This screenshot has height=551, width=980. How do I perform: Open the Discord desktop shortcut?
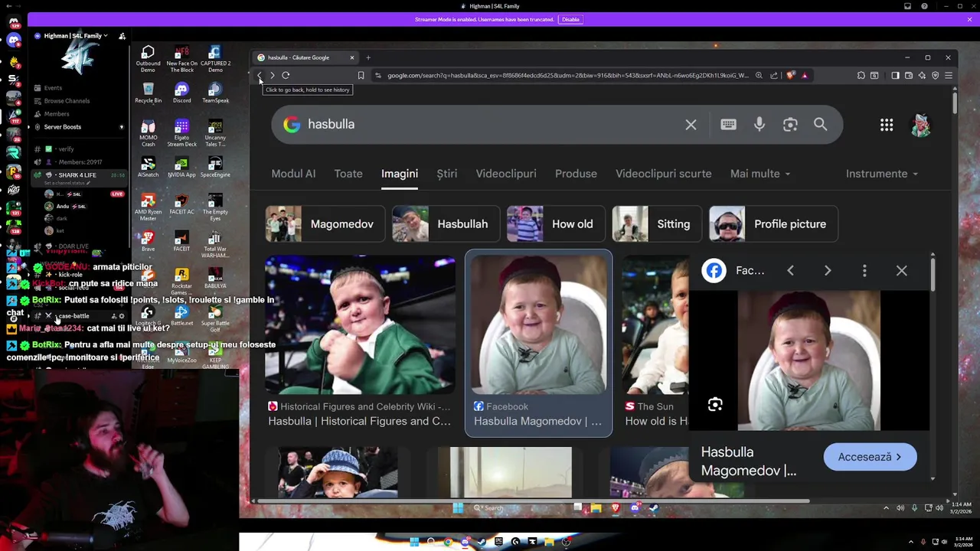coord(181,93)
